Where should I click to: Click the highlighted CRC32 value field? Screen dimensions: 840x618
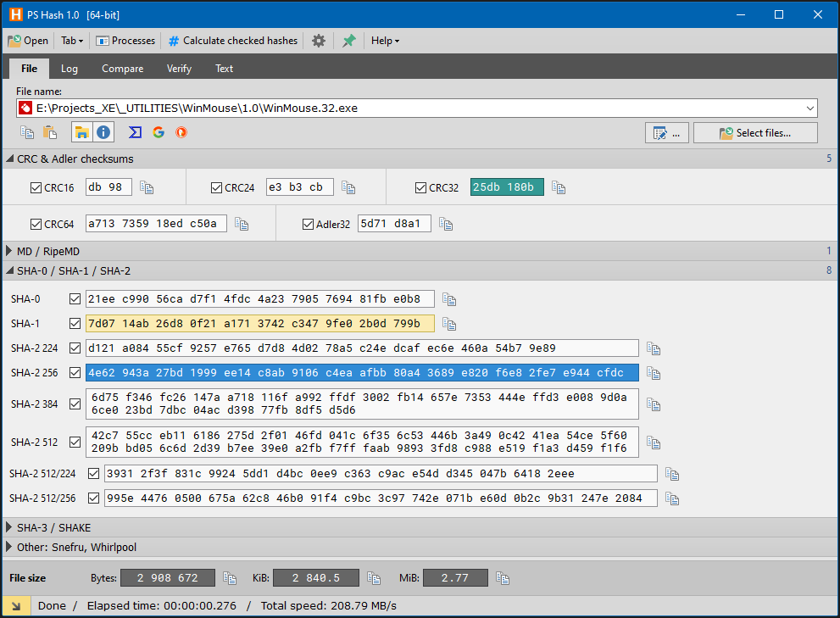[x=508, y=187]
